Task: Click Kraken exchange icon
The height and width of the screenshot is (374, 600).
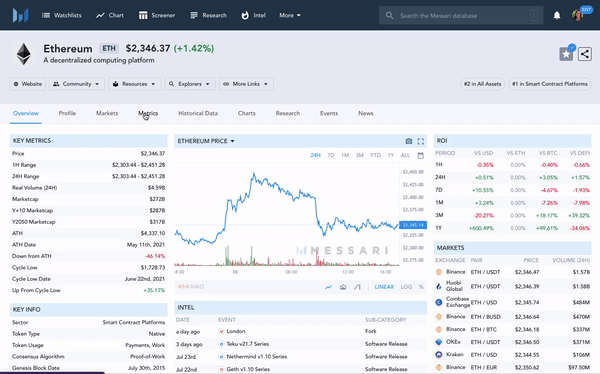Action: tap(439, 354)
